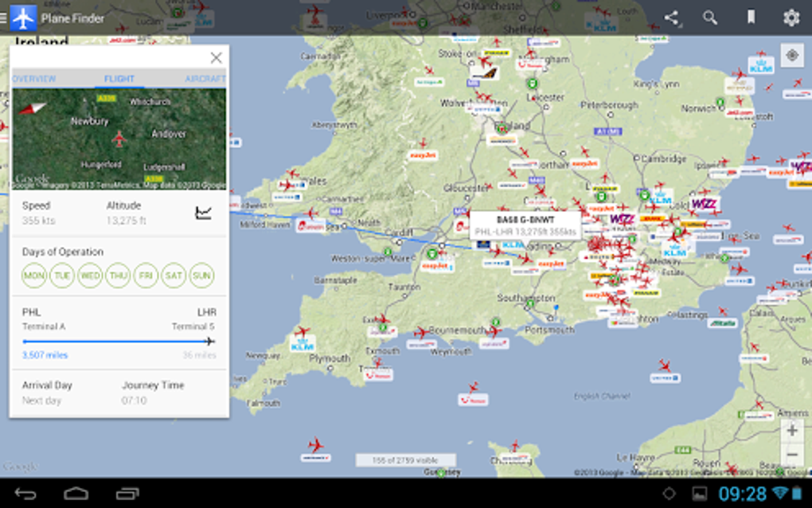Open the AIRCRAFT tab
The height and width of the screenshot is (508, 812).
point(205,79)
